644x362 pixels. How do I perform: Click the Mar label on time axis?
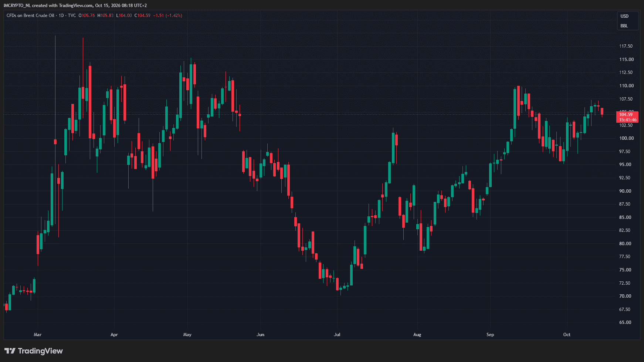click(x=38, y=335)
